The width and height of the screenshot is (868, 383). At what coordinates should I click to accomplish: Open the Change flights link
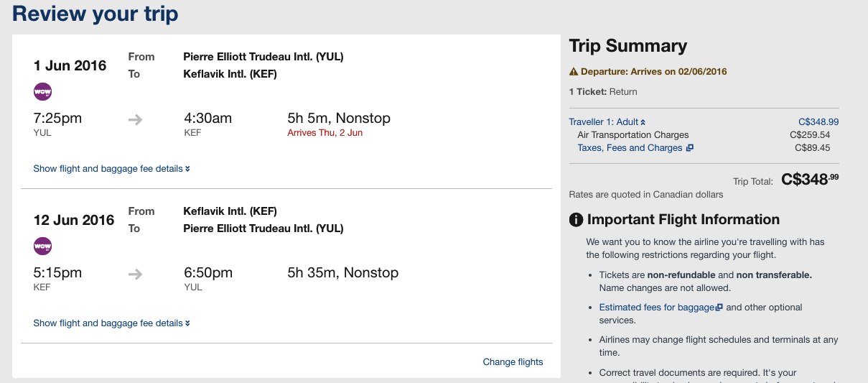tap(513, 362)
